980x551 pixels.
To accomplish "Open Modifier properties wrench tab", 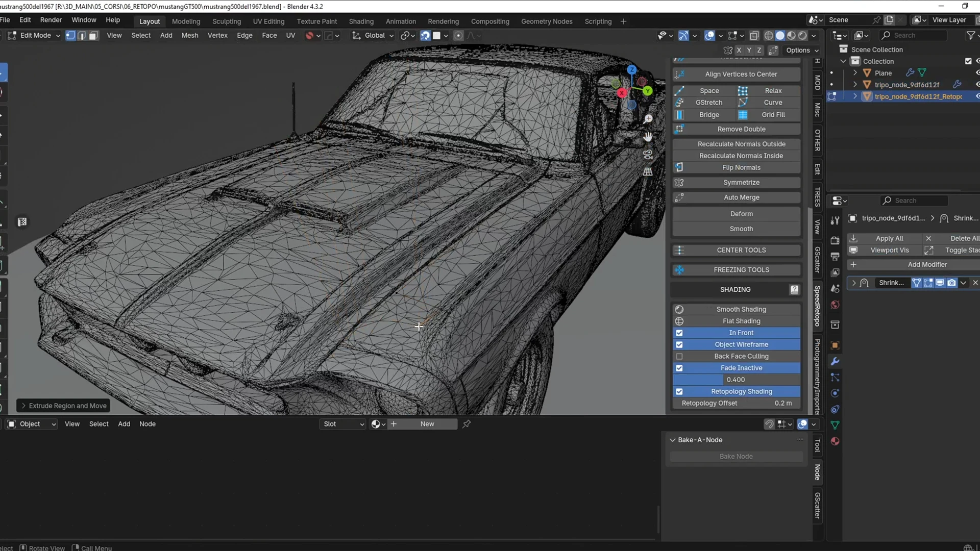I will pos(835,361).
